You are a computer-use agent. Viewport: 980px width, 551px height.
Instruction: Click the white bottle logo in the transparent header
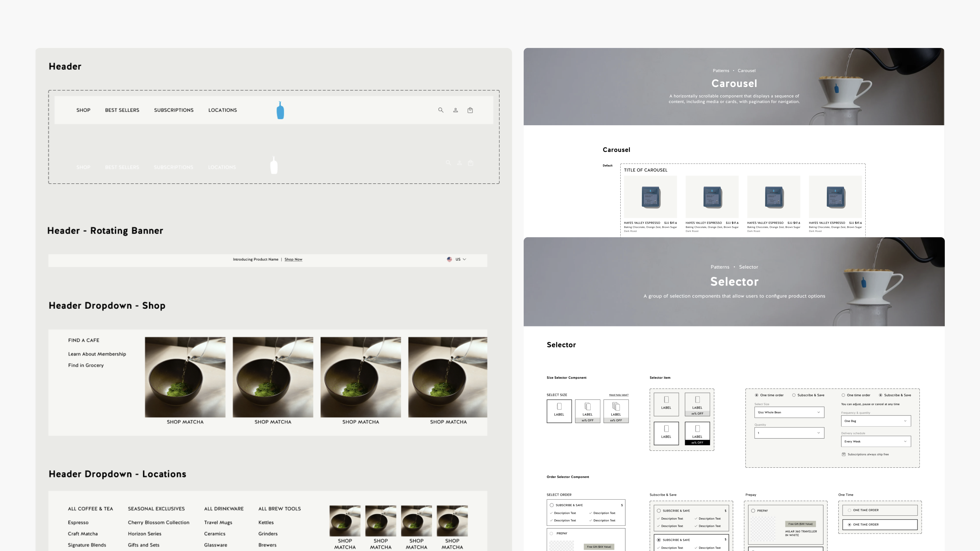[x=274, y=165]
